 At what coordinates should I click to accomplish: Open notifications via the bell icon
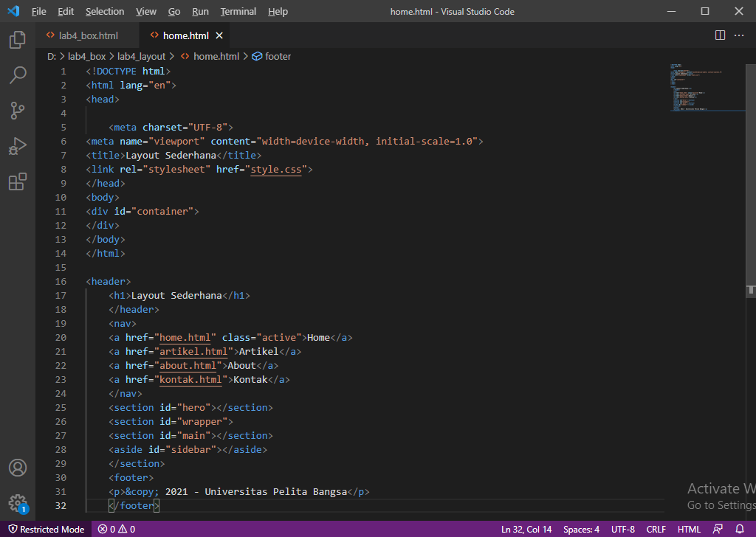point(740,529)
